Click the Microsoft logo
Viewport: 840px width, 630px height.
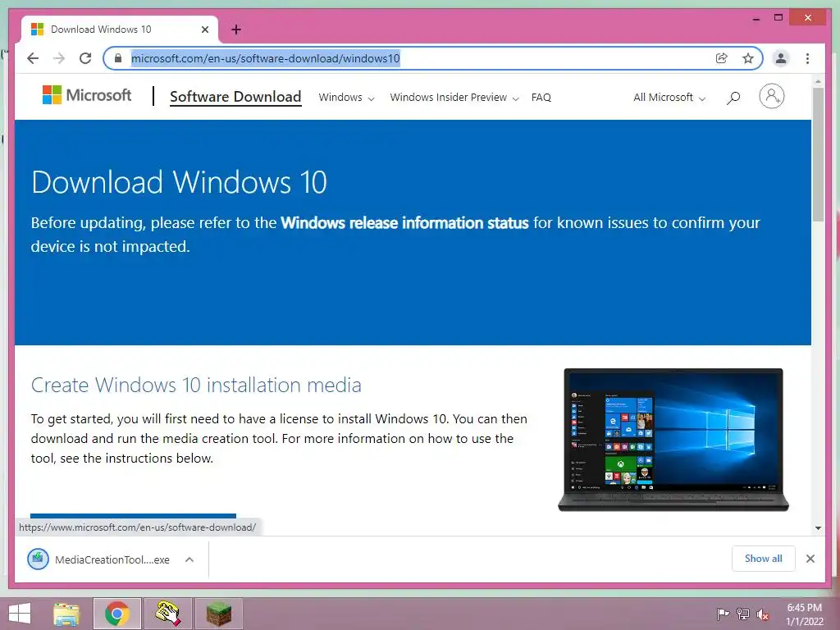coord(87,95)
